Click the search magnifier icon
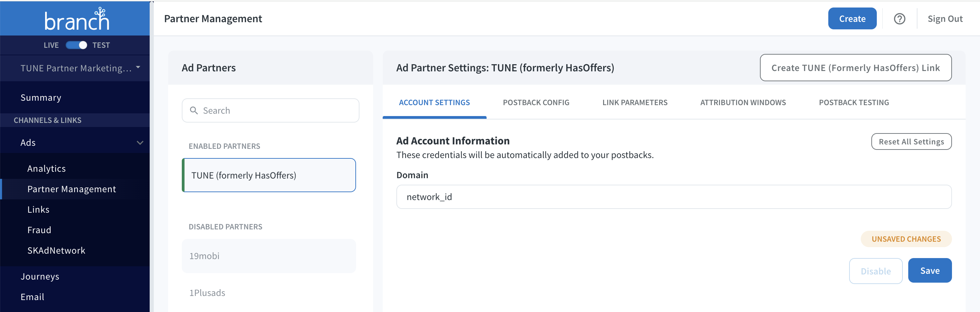 (194, 111)
